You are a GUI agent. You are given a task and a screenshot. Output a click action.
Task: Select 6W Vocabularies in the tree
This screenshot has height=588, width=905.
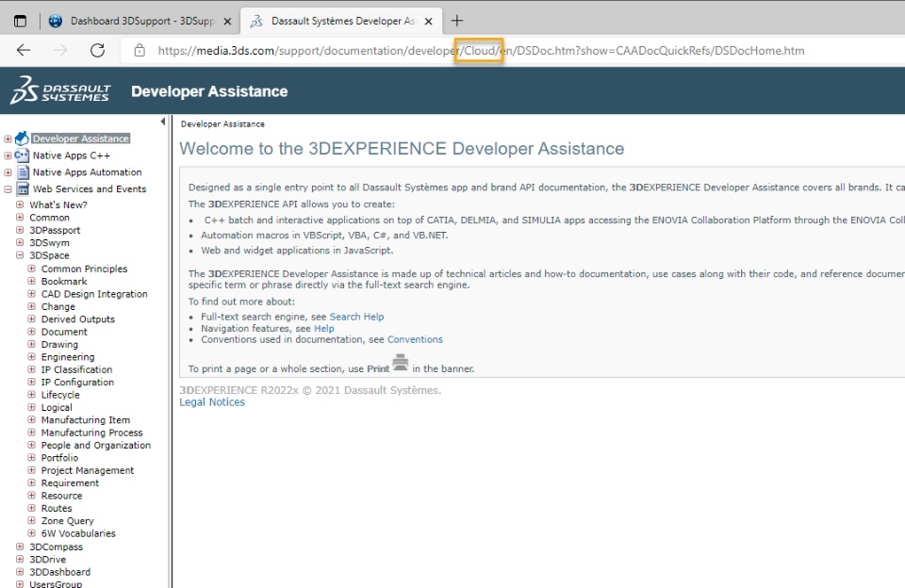(78, 533)
